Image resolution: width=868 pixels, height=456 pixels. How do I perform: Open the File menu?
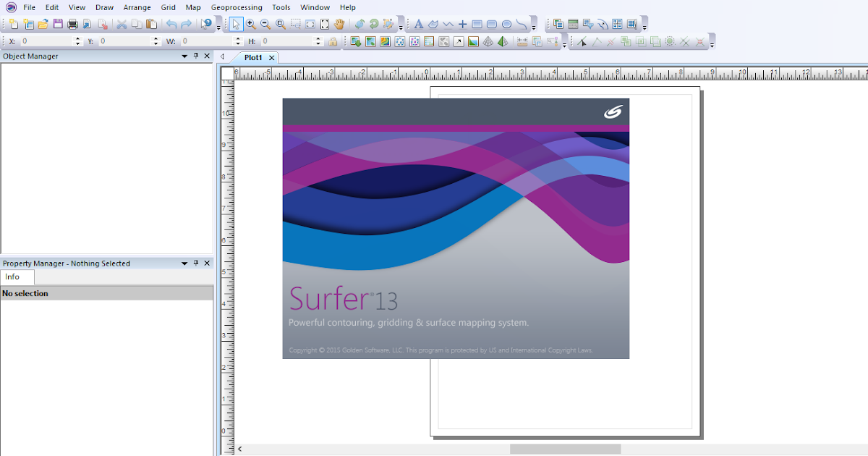click(x=29, y=7)
